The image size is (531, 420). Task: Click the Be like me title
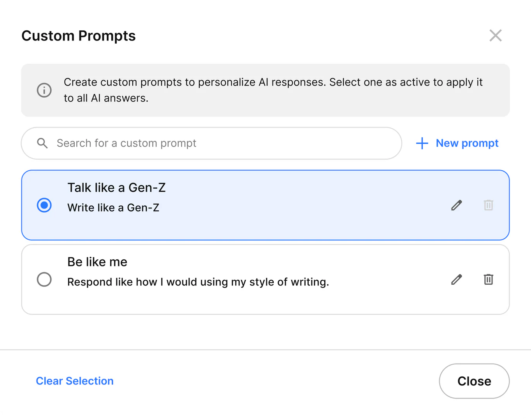97,262
